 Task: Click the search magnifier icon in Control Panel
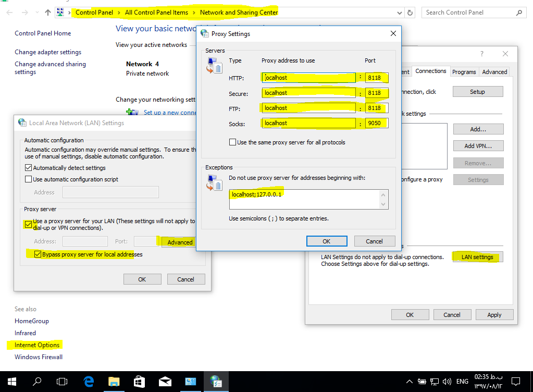click(x=519, y=13)
